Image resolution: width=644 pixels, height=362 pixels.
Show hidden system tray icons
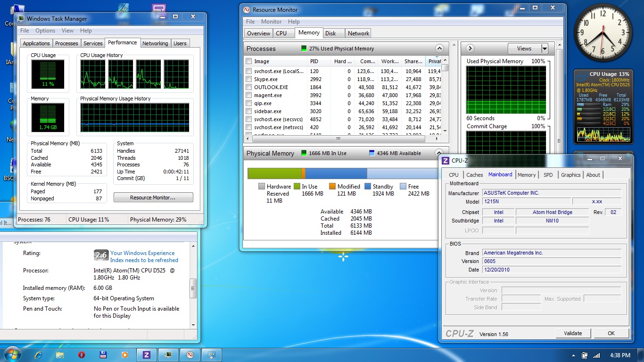573,355
